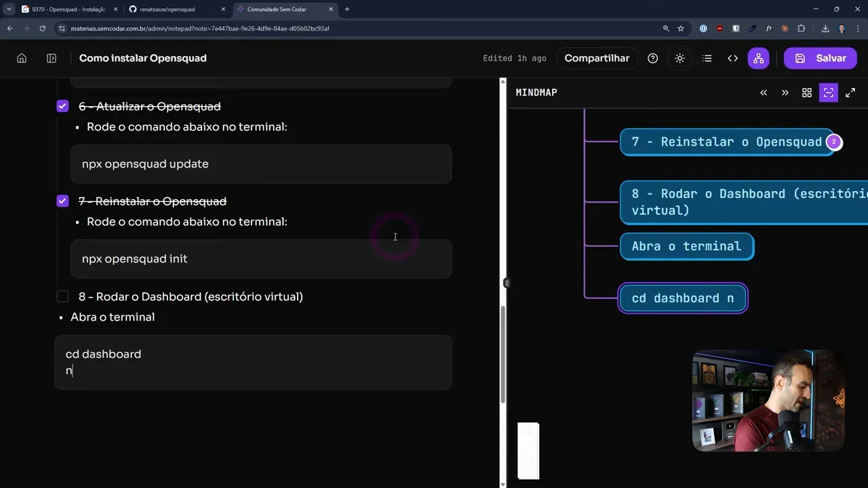Open the outline list view icon
The height and width of the screenshot is (488, 868).
[x=707, y=58]
